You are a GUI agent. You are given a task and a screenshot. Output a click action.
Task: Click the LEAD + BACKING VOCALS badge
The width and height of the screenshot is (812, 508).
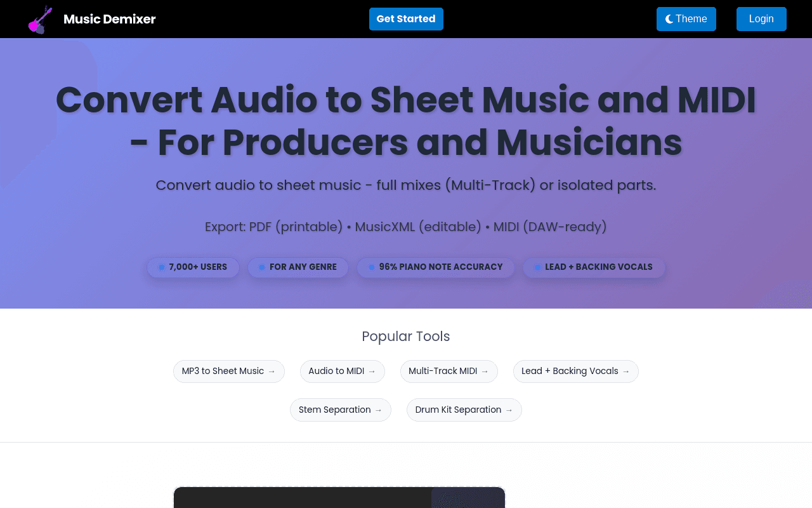pyautogui.click(x=594, y=267)
